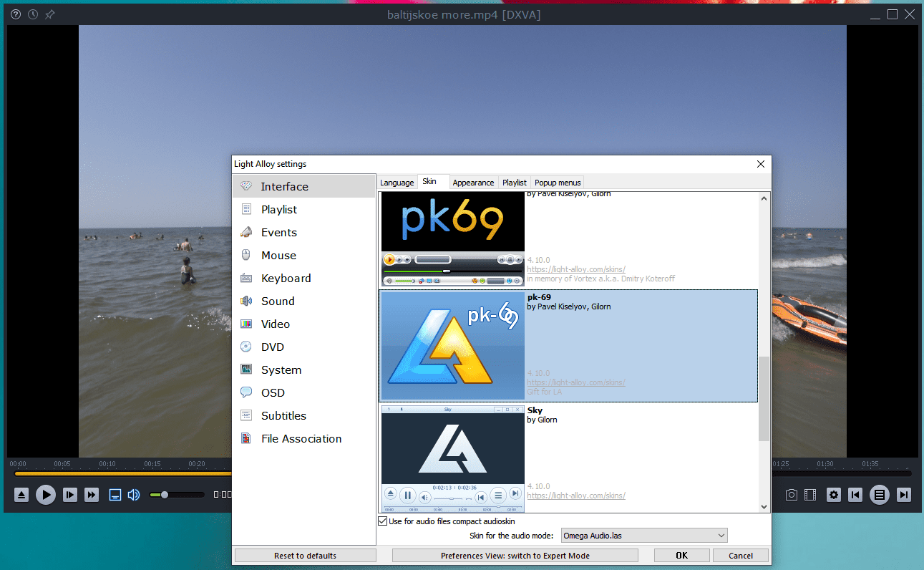Switch preferences view to Expert Mode
This screenshot has height=570, width=924.
515,556
